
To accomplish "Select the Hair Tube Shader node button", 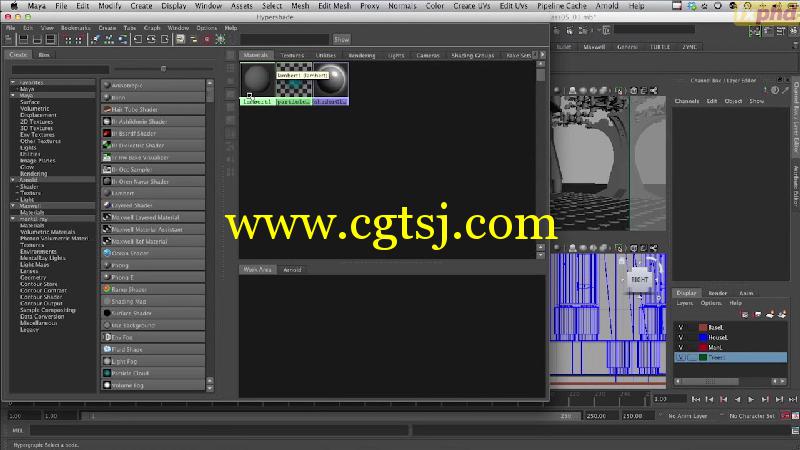I will coord(153,109).
